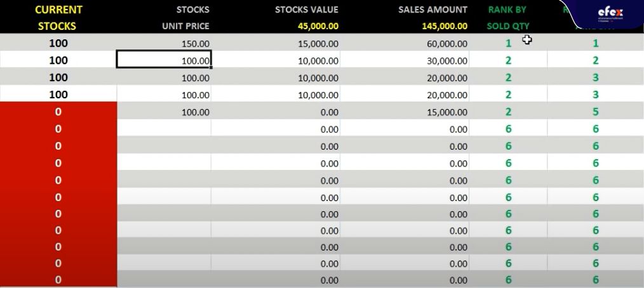Click the STOCKS VALUE total 45,000.00
The width and height of the screenshot is (644, 288).
point(319,26)
